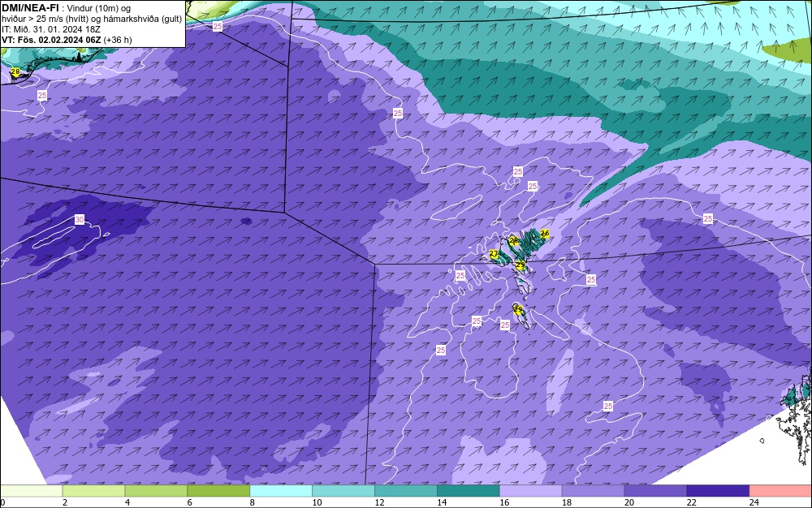Pick the violet 20–22 legend swatch
The height and width of the screenshot is (508, 812).
pyautogui.click(x=655, y=491)
